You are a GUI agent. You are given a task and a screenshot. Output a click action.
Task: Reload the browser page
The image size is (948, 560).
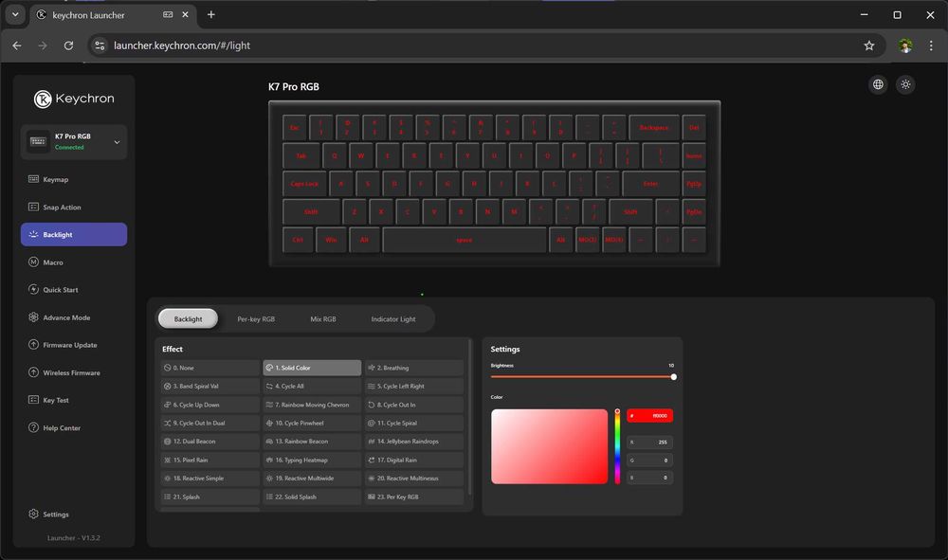pos(68,45)
